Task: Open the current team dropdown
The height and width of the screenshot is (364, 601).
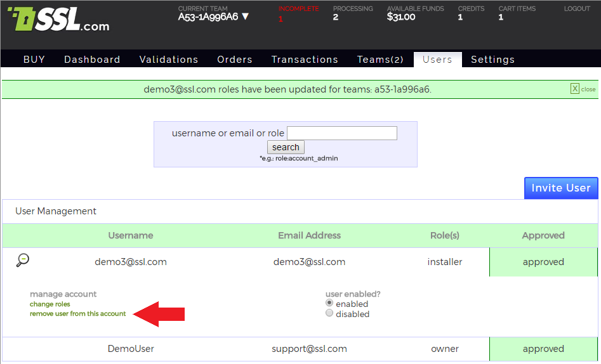Action: pyautogui.click(x=213, y=17)
